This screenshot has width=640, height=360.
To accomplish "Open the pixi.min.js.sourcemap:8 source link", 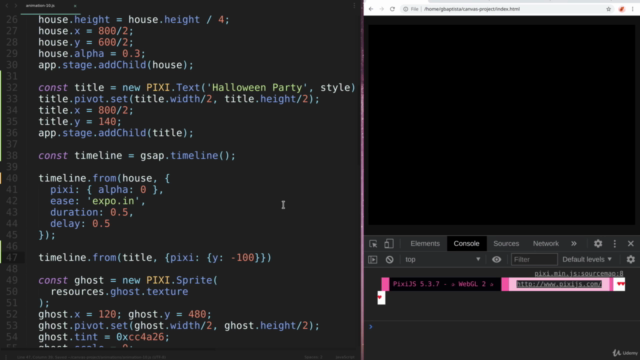I will [579, 273].
